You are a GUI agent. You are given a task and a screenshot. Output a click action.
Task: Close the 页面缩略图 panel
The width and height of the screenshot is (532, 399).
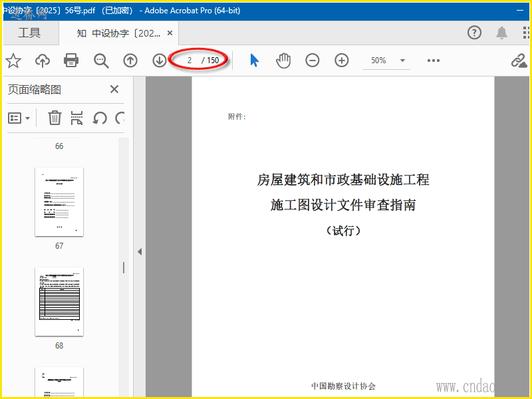click(x=114, y=89)
